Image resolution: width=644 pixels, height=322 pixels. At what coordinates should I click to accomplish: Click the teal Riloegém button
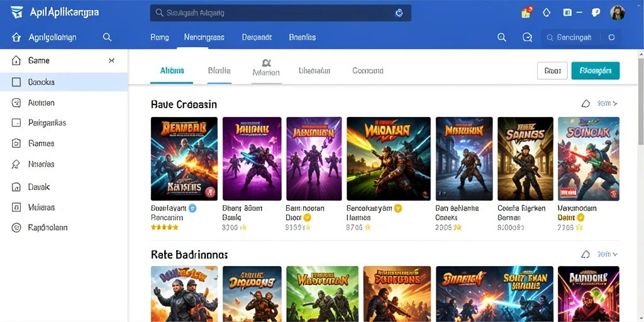pos(596,70)
